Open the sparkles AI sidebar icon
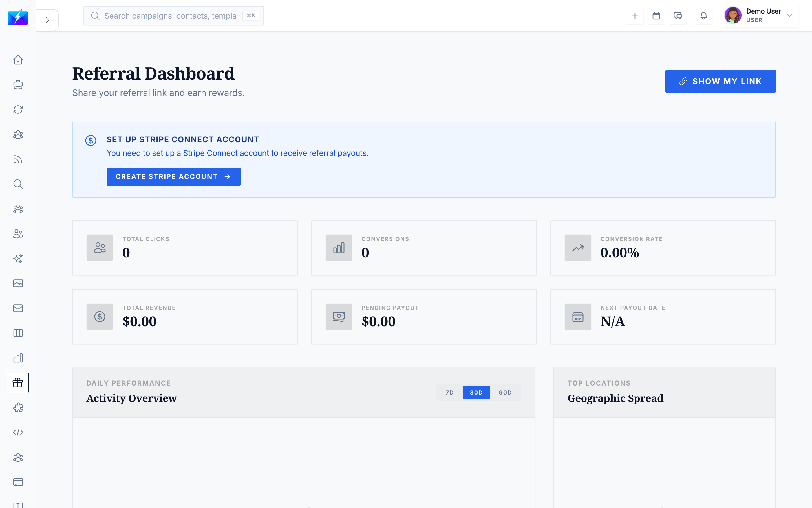The image size is (812, 508). (18, 259)
